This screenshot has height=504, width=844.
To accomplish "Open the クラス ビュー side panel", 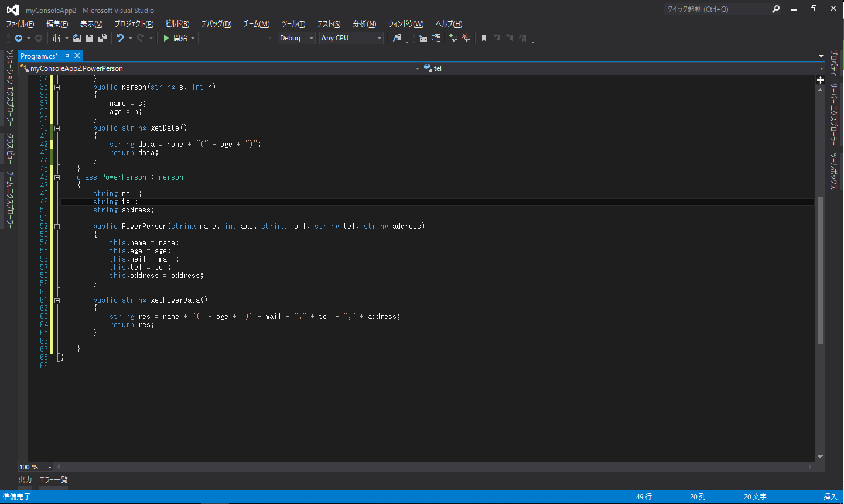I will click(x=10, y=148).
